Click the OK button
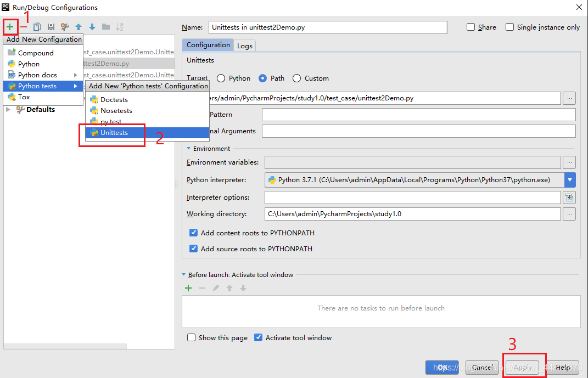Viewport: 588px width, 378px height. [x=442, y=368]
